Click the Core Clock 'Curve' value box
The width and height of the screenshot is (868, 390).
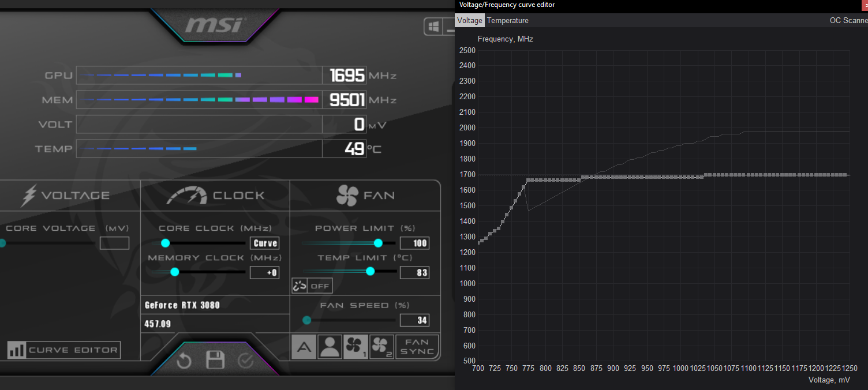coord(265,243)
